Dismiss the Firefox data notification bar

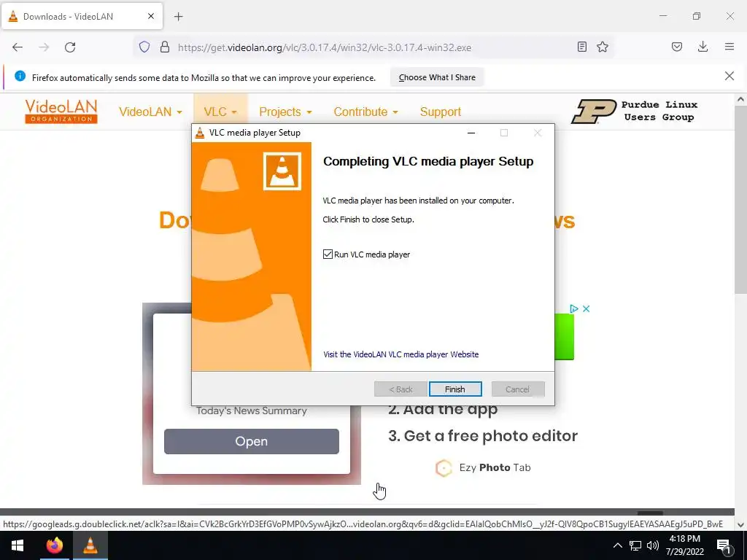coord(729,76)
